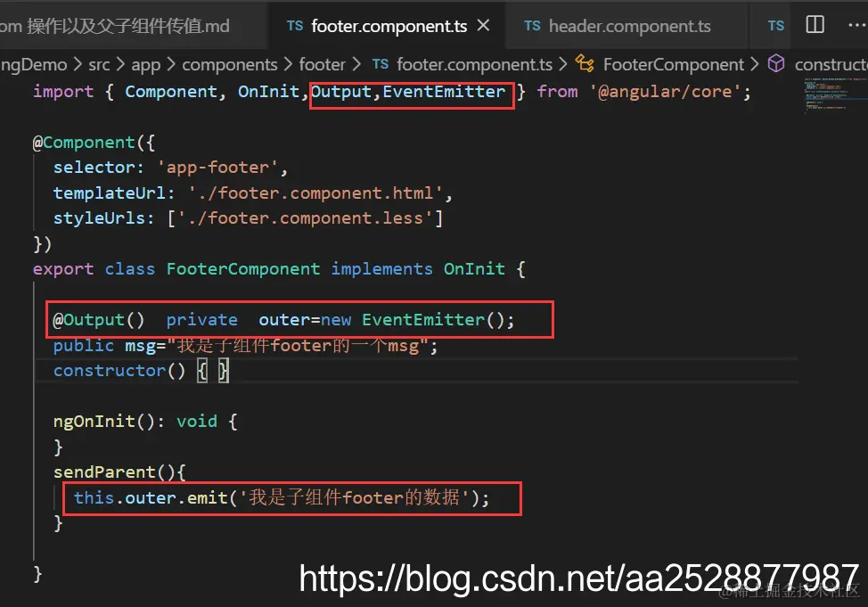Click './footer.component.less' style path

pos(305,218)
